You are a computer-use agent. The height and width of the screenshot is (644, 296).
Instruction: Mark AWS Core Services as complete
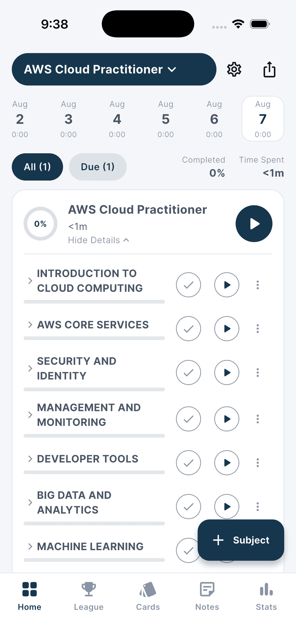188,329
